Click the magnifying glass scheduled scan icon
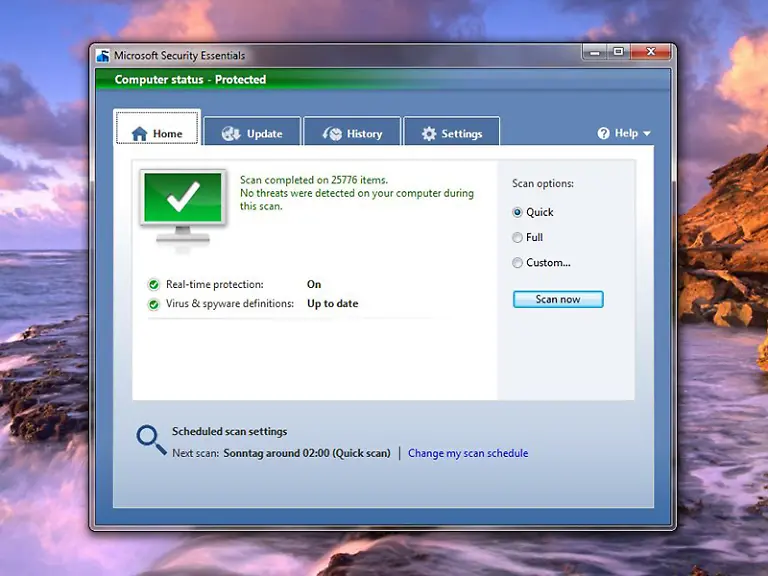 coord(151,440)
